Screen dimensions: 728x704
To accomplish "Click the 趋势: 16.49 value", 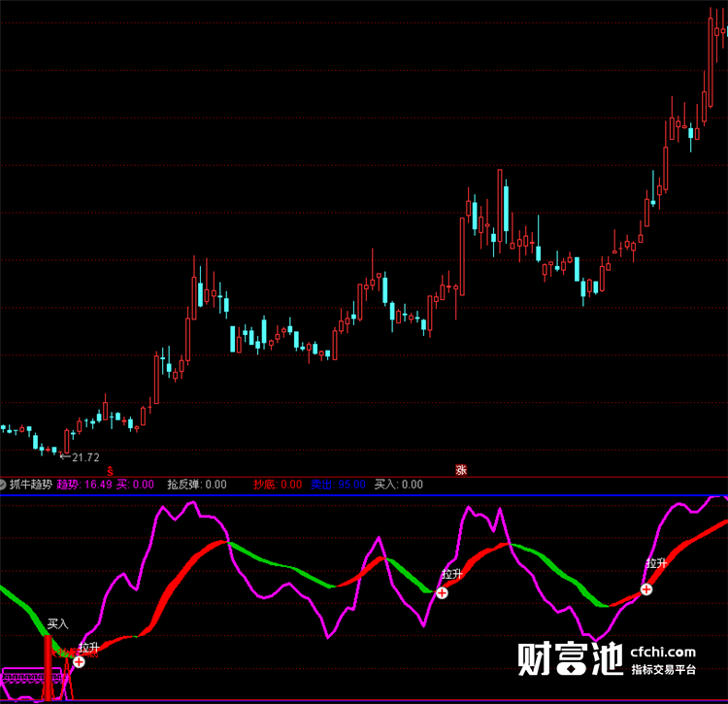I will coord(84,485).
